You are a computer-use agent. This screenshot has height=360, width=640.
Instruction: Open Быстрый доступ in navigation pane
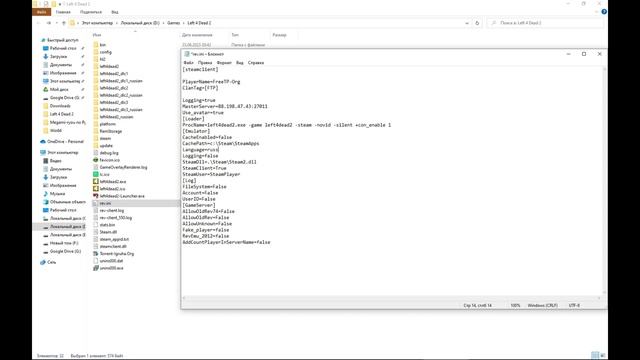tap(62, 40)
